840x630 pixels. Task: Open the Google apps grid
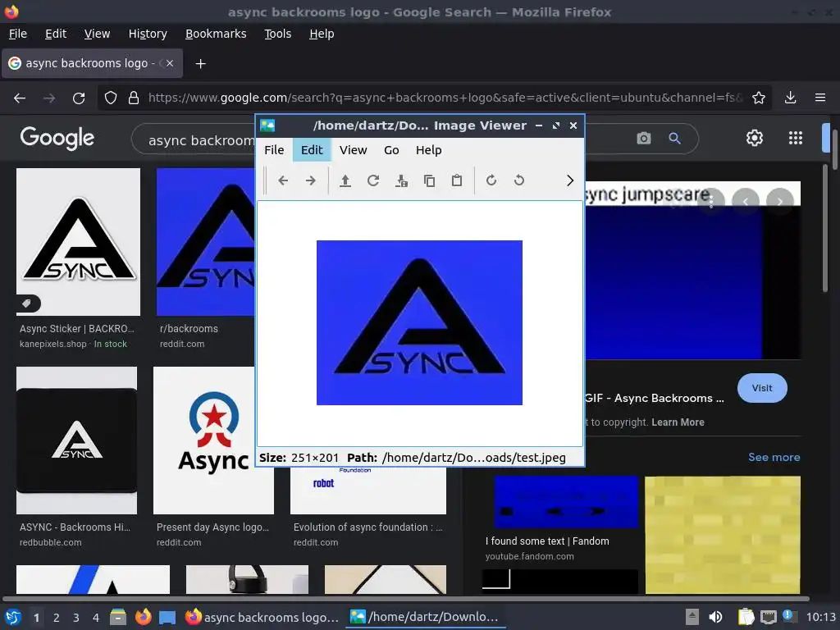click(x=796, y=138)
